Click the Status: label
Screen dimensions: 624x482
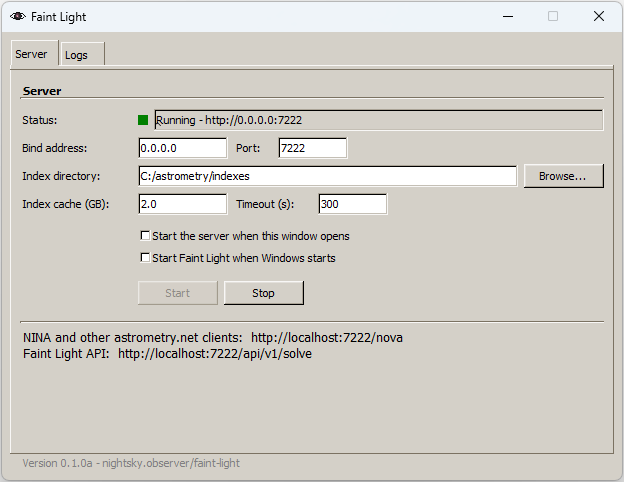(x=40, y=120)
